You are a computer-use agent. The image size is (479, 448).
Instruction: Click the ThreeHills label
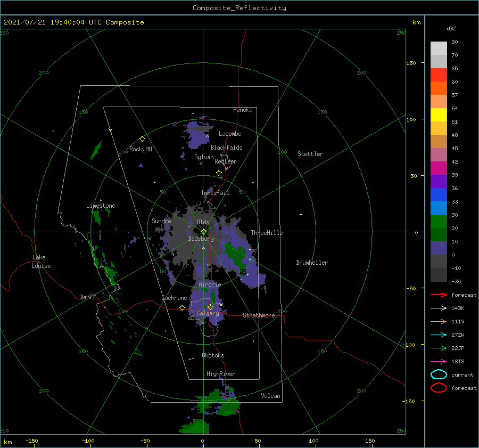click(267, 233)
